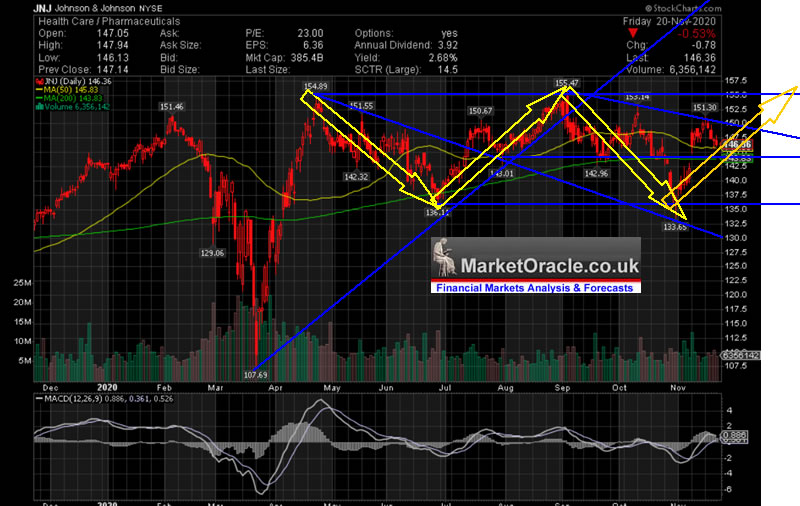The height and width of the screenshot is (506, 800).
Task: Click the 107.69 bottom price label
Action: pyautogui.click(x=255, y=375)
